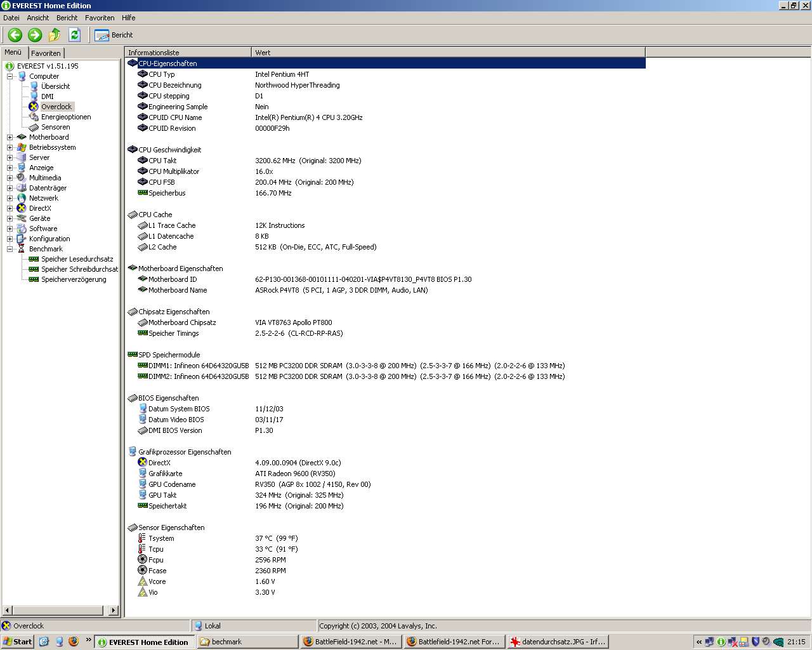Image resolution: width=812 pixels, height=650 pixels.
Task: Switch to the Favoriten tab
Action: pyautogui.click(x=46, y=53)
